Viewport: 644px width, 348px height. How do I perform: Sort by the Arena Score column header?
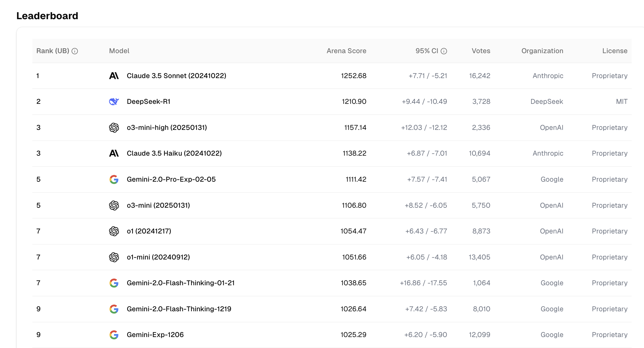point(346,51)
